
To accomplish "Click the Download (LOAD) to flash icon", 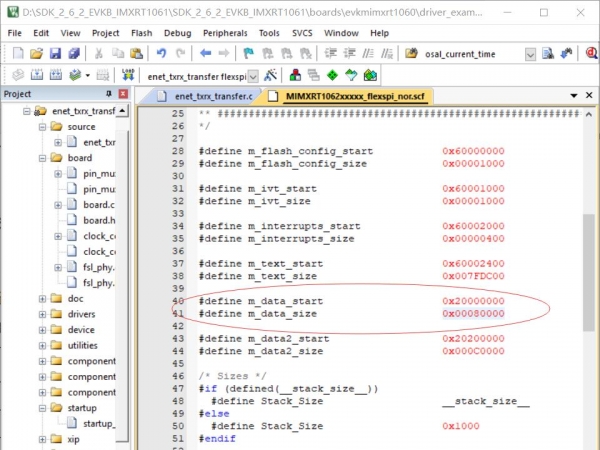I will click(127, 75).
